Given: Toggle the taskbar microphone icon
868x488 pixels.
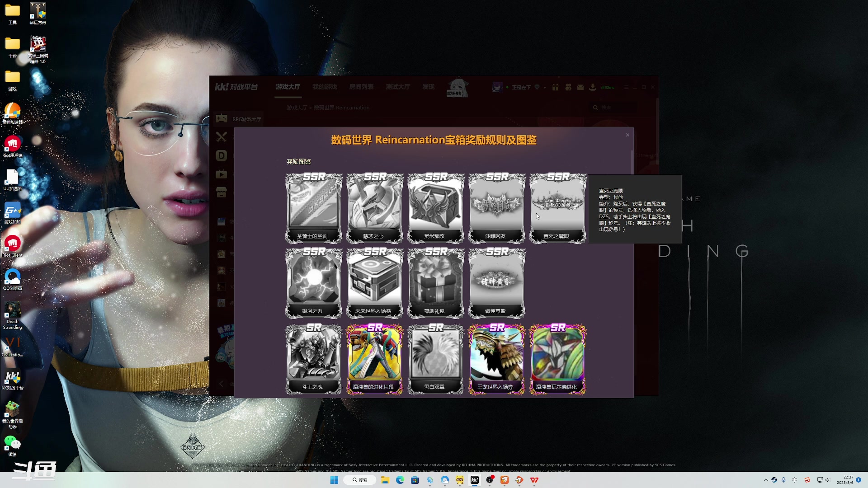Looking at the screenshot, I should (783, 480).
